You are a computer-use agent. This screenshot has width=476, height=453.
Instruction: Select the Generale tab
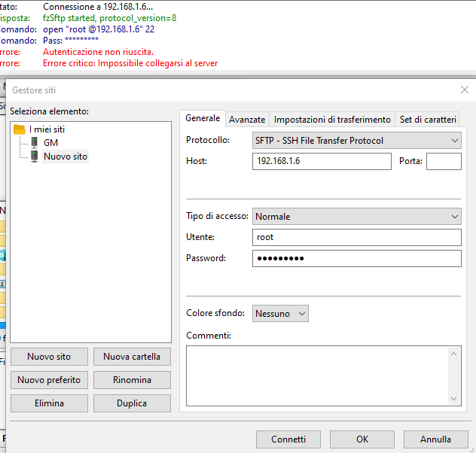(x=203, y=119)
